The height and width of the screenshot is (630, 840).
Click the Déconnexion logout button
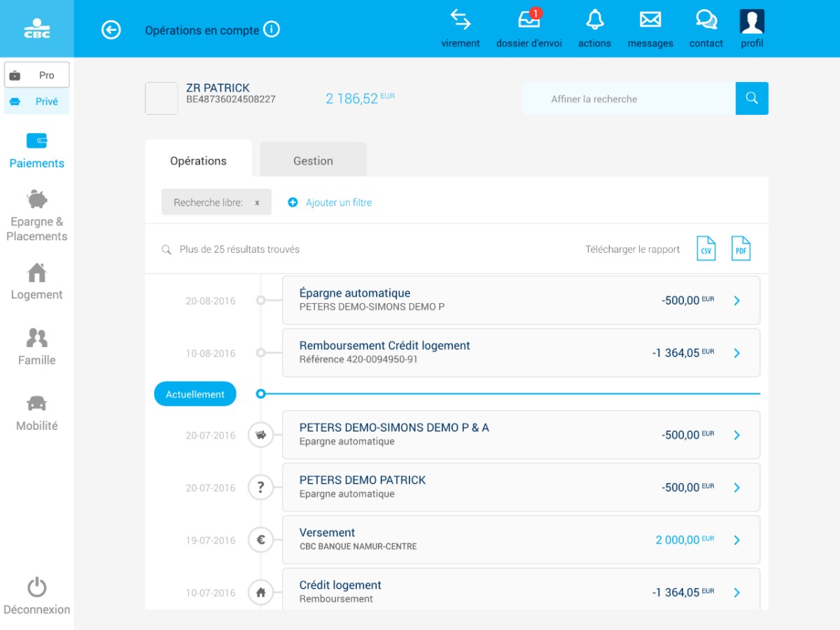(37, 596)
